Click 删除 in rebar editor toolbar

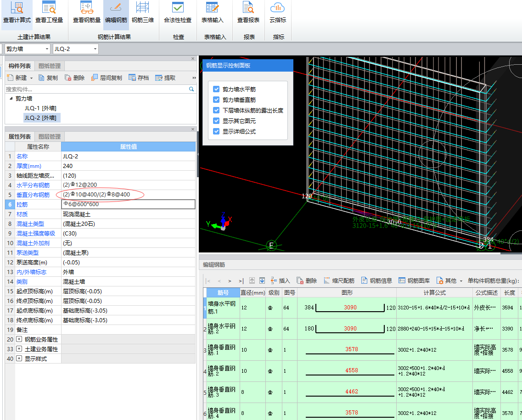tap(307, 280)
